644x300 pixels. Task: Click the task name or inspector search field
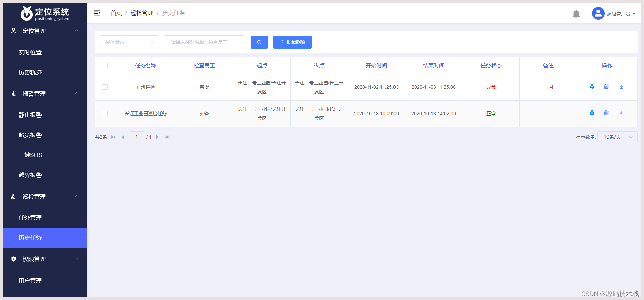(x=205, y=42)
